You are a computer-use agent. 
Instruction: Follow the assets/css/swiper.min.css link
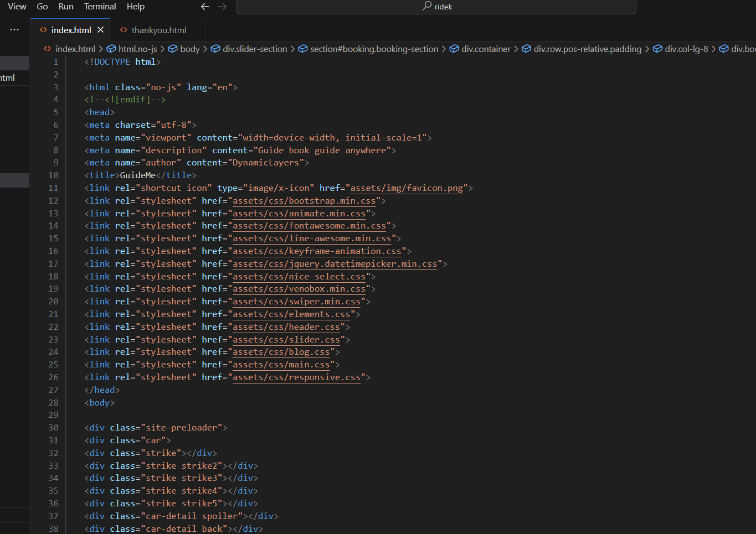296,302
